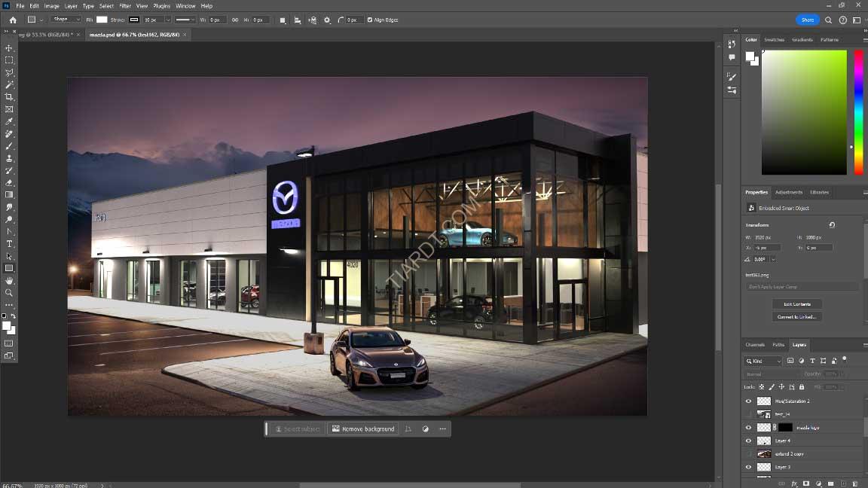
Task: Toggle lock all on layer
Action: click(x=802, y=387)
